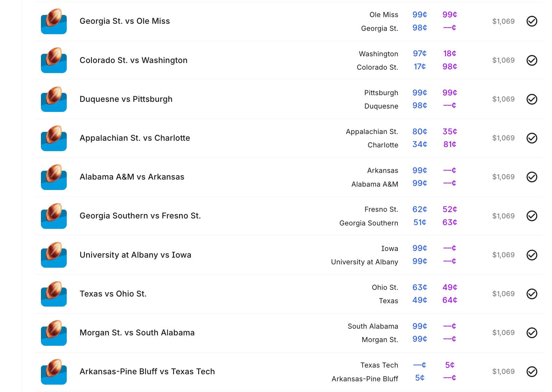Click the football icon for Colorado St. vs Washington
Screen dimensions: 552x392
pyautogui.click(x=54, y=60)
